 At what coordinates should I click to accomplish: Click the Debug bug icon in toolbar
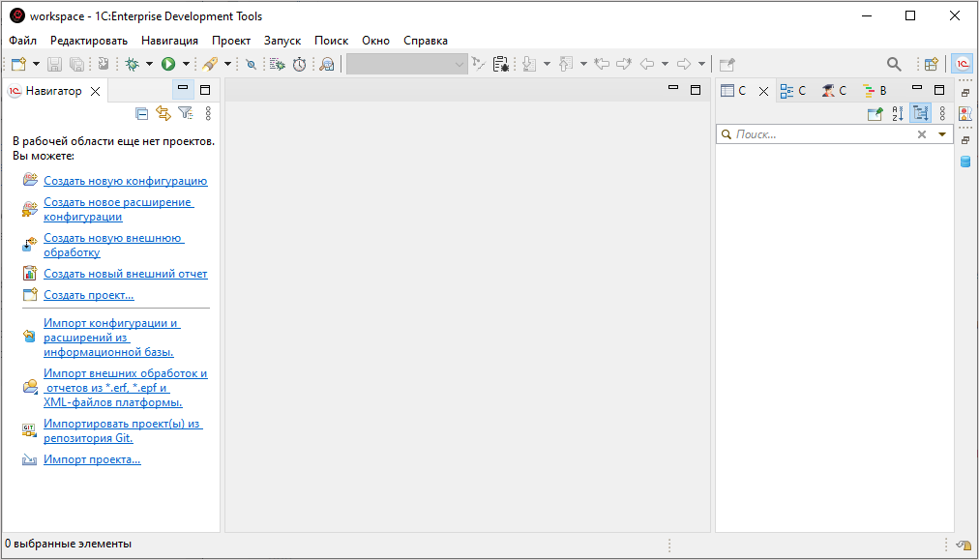click(132, 64)
